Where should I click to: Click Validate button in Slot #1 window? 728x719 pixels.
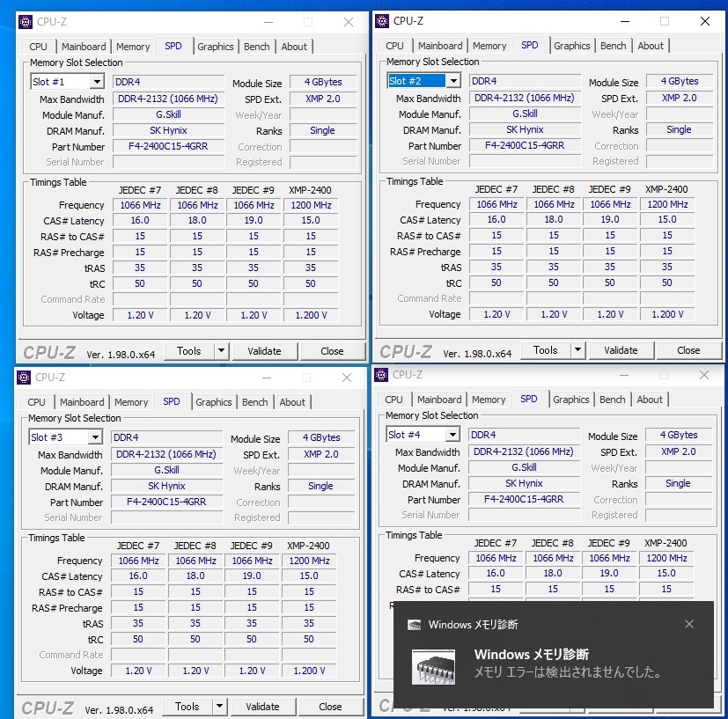[x=264, y=351]
